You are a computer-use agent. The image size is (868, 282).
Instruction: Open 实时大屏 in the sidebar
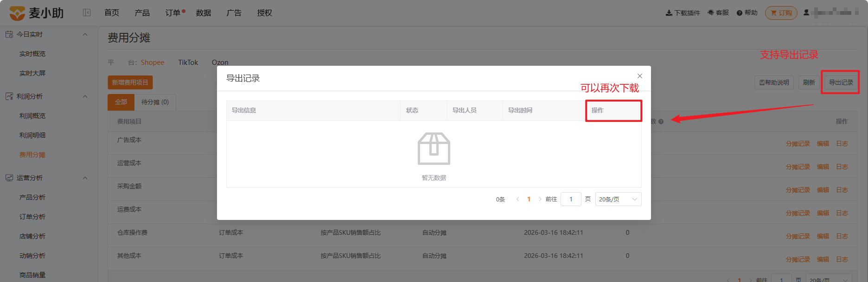tap(32, 73)
